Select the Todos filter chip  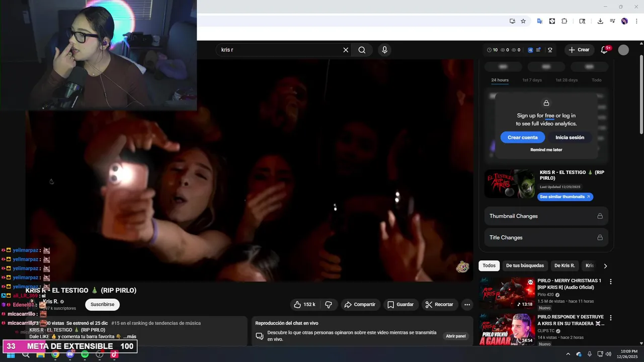[x=489, y=265]
